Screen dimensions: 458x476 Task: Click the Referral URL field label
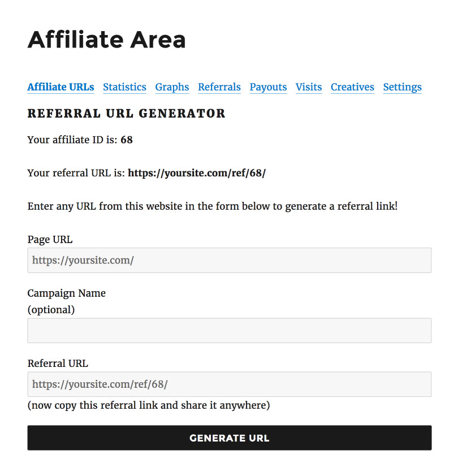[x=58, y=364]
